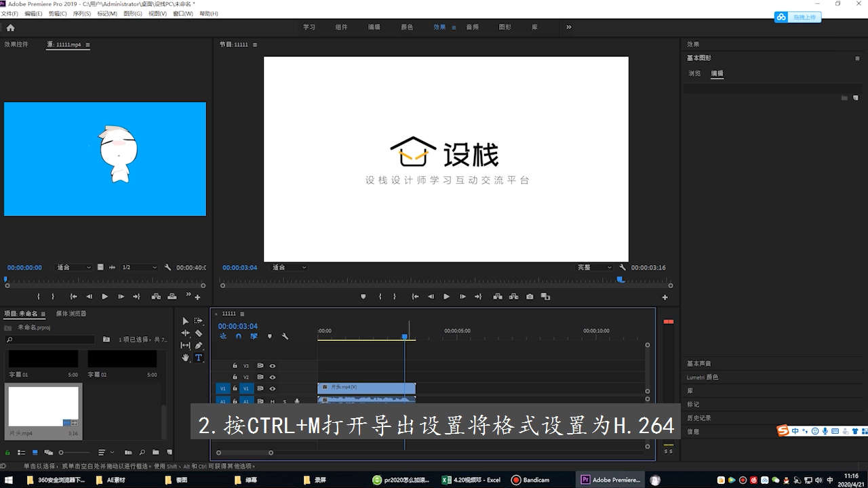This screenshot has width=868, height=488.
Task: Expand the 基本声音 panel
Action: (699, 363)
